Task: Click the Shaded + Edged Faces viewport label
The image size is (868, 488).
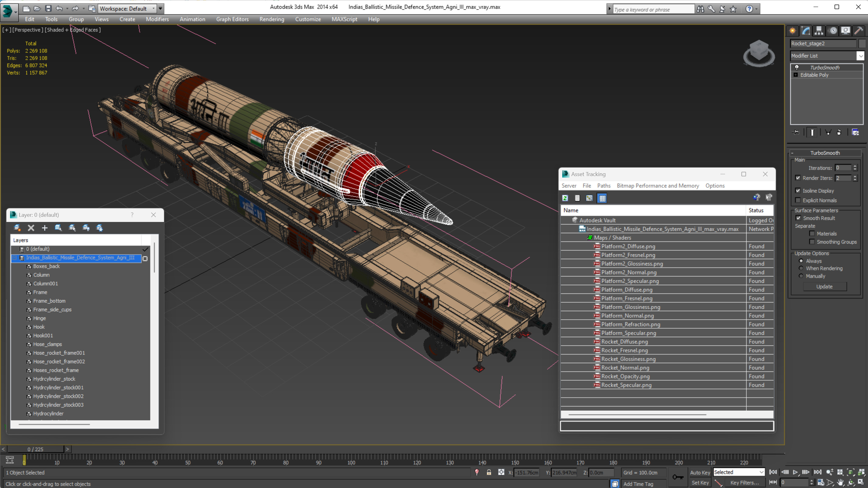Action: (x=73, y=29)
